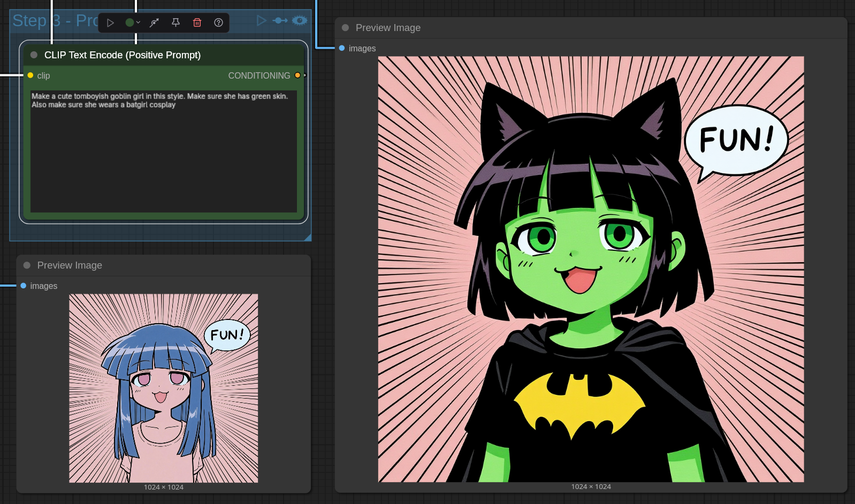Select the Step 3 group title text
Viewport: 855px width, 504px height.
tap(55, 20)
